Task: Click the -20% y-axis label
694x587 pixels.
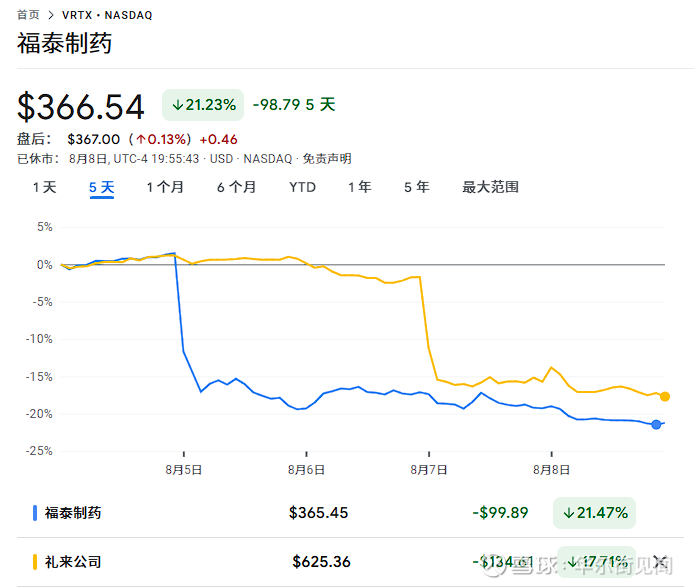Action: coord(39,414)
